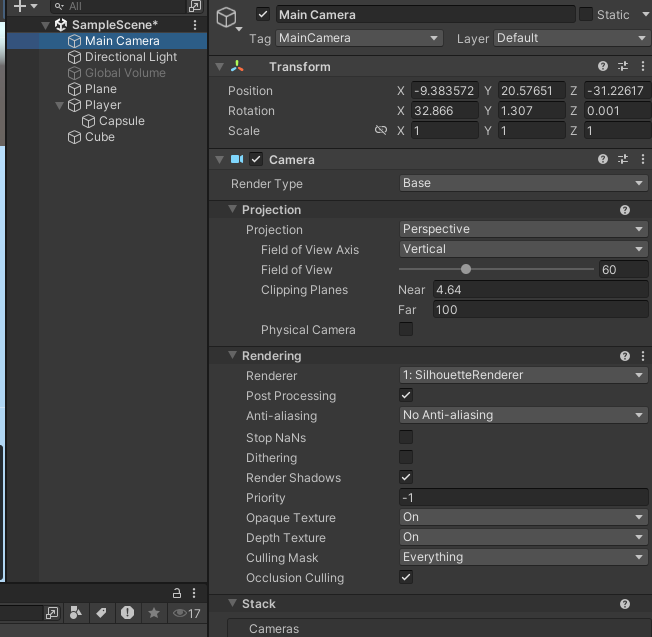Image resolution: width=652 pixels, height=637 pixels.
Task: Click the lock icon on the bottom panel
Action: [x=177, y=593]
